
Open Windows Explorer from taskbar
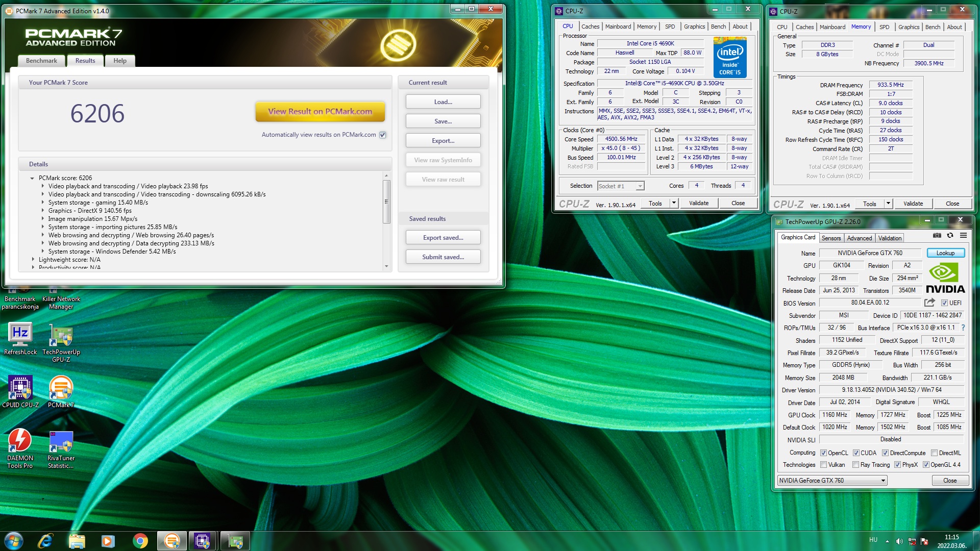coord(77,541)
